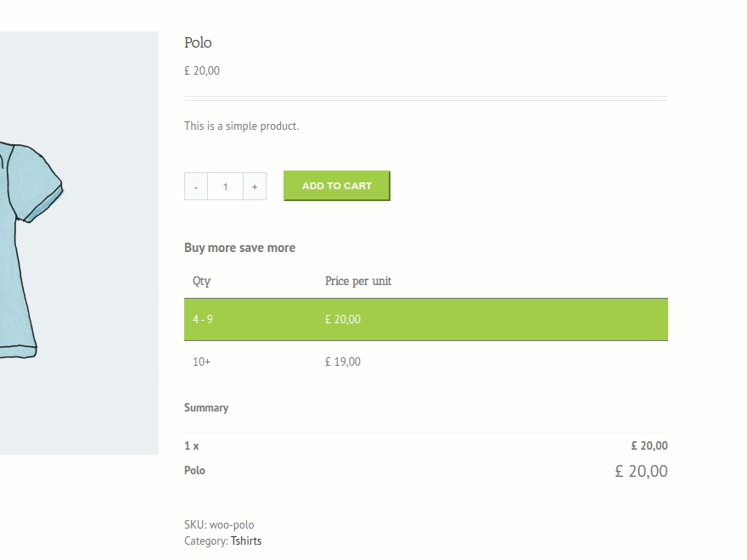This screenshot has height=560, width=747.
Task: Click the Buy more save more heading
Action: click(239, 248)
